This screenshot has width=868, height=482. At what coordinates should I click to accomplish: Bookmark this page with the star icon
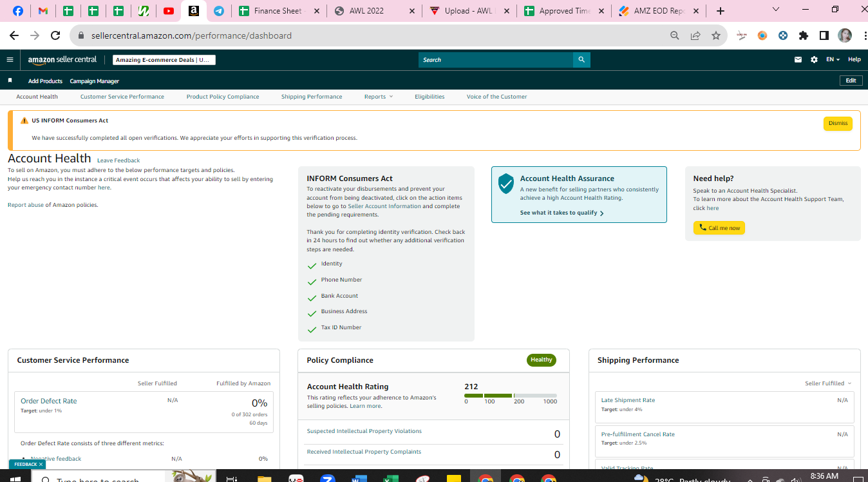[x=716, y=36]
